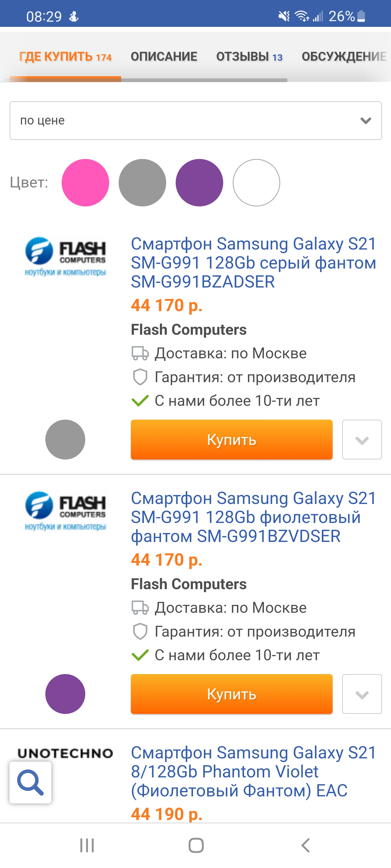Open the recent apps navigation icon
Viewport: 391px width, 868px height.
[x=87, y=845]
